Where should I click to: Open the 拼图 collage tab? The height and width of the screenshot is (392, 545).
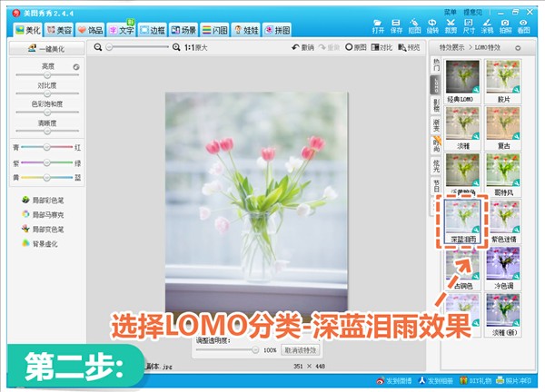click(x=277, y=30)
